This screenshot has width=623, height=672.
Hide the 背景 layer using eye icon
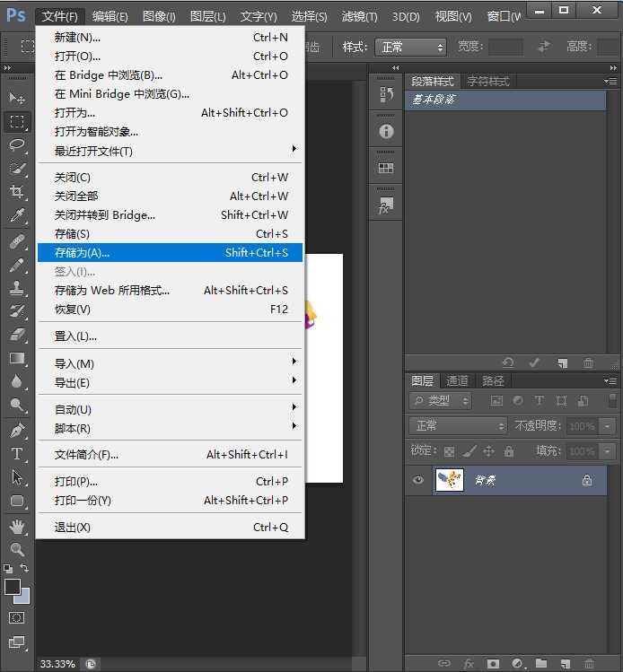(418, 480)
